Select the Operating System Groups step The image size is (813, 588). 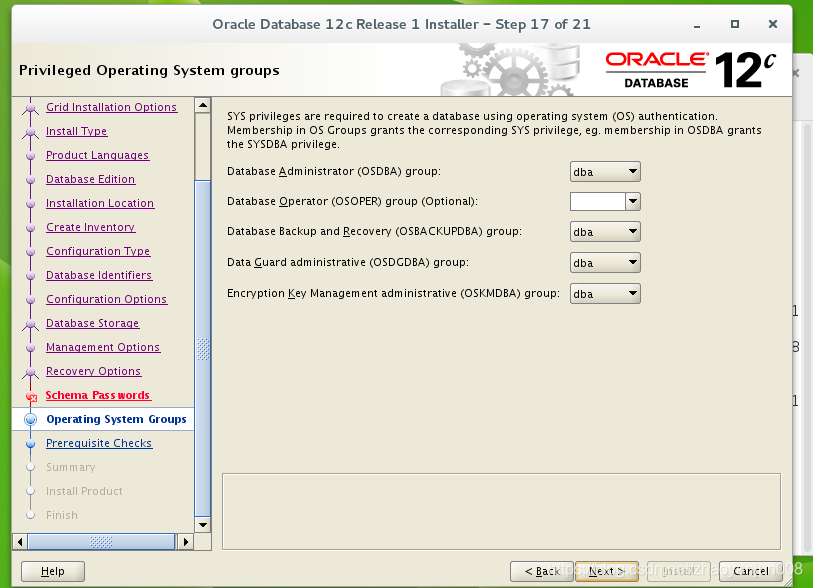(116, 419)
